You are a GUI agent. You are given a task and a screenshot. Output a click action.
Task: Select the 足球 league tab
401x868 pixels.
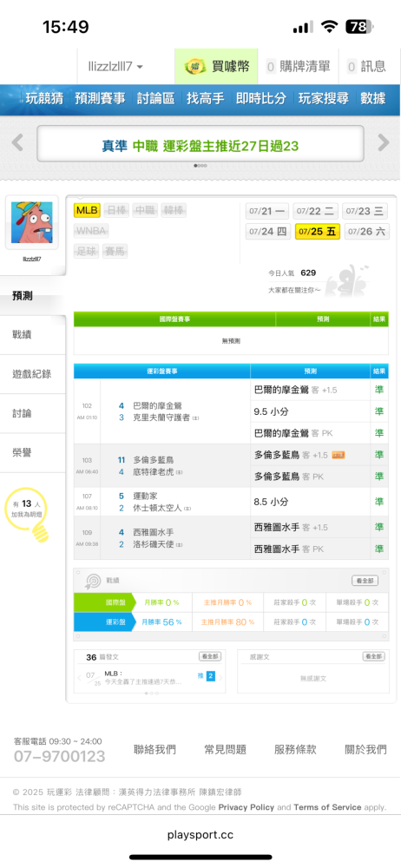[x=87, y=252]
